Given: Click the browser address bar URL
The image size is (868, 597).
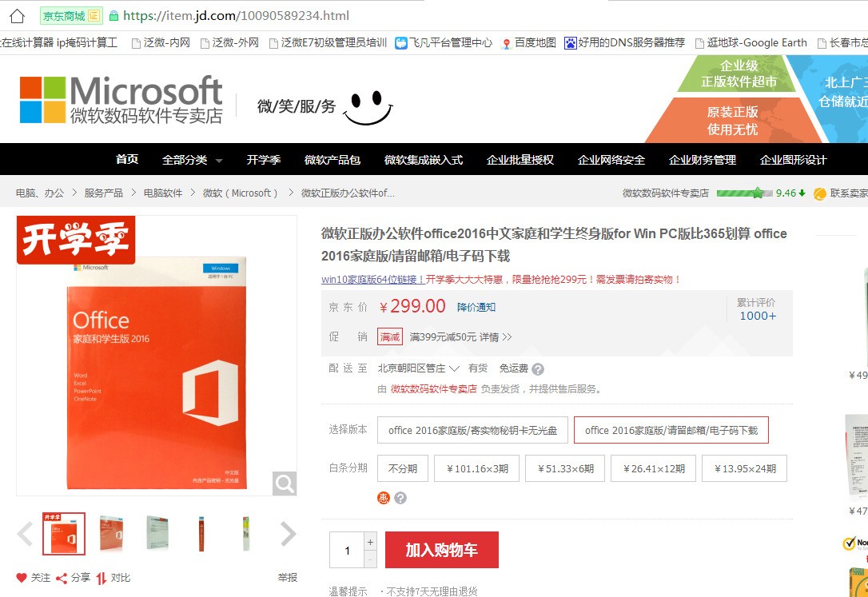Looking at the screenshot, I should [x=236, y=16].
